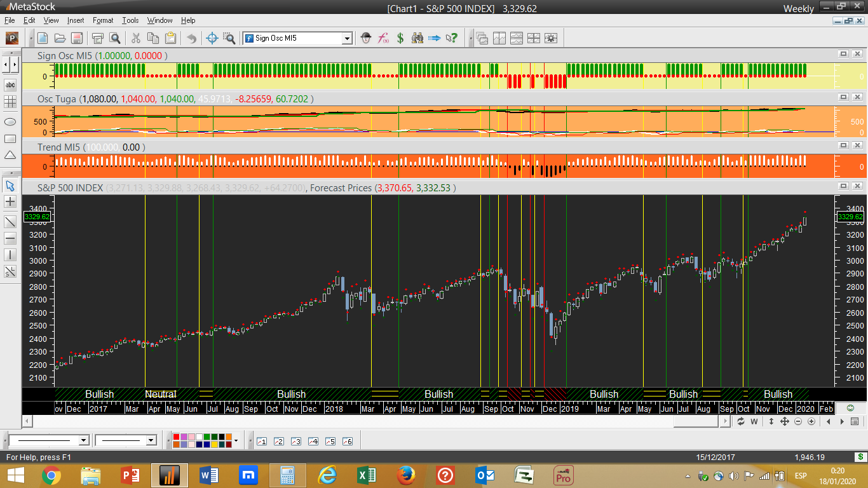Viewport: 868px width, 488px height.
Task: Select the crosshair data window tool
Action: pyautogui.click(x=212, y=38)
